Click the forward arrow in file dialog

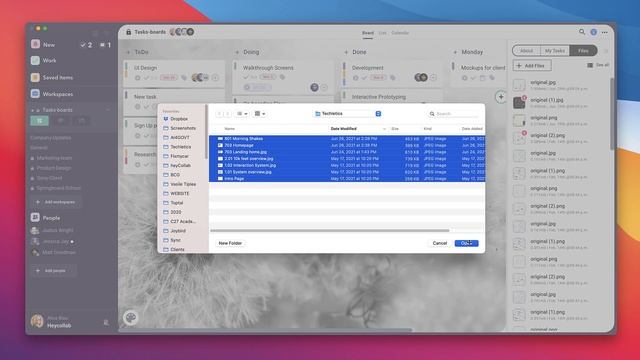228,114
